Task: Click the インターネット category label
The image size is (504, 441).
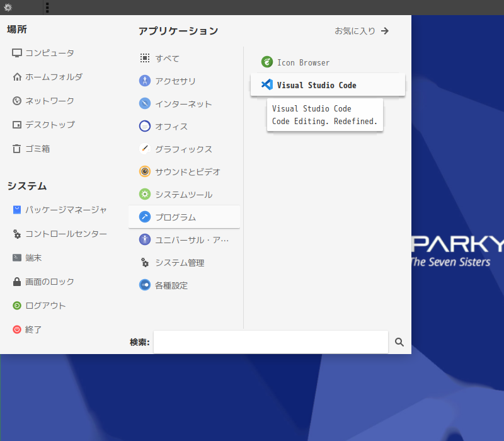Action: 183,104
